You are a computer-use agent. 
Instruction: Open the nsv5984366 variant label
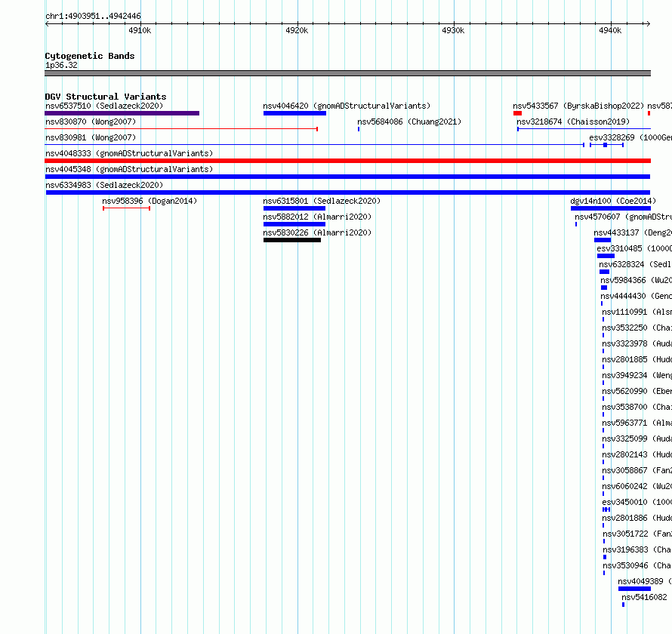pyautogui.click(x=636, y=280)
